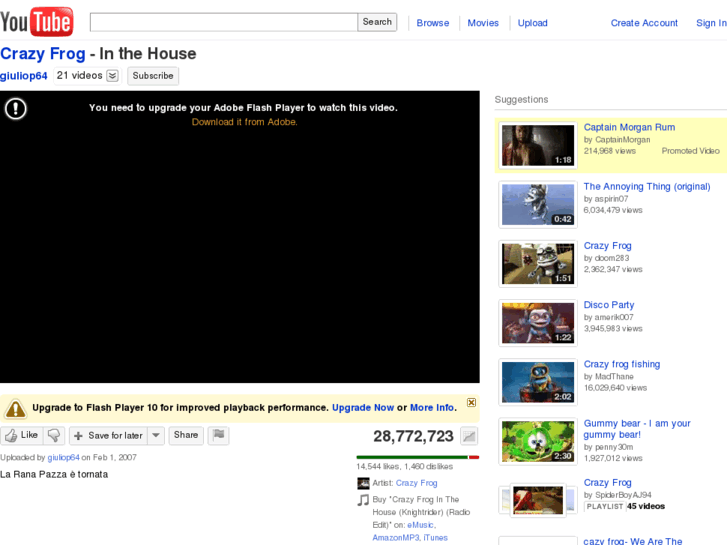
Task: Open The Annoying Thing thumbnail
Action: coord(538,205)
